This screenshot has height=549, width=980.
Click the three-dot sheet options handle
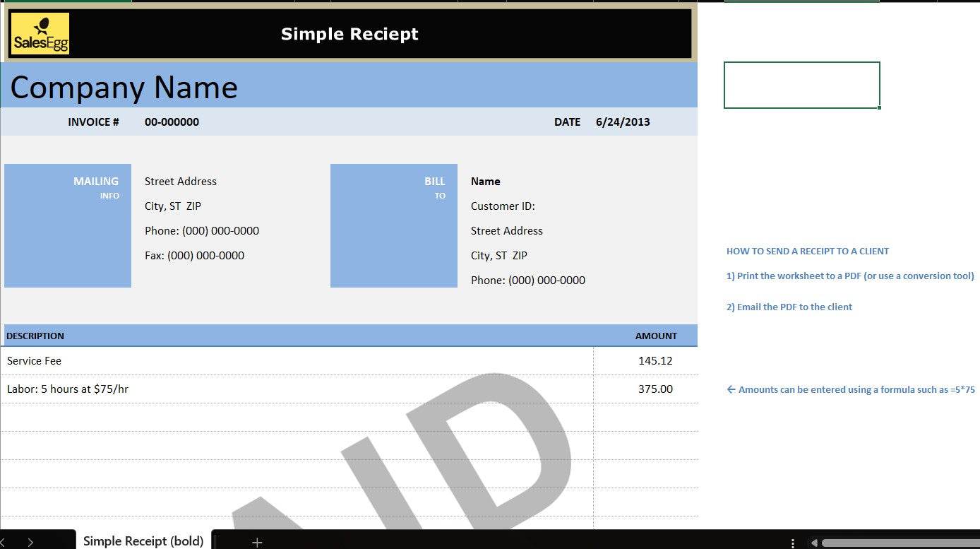coord(793,543)
